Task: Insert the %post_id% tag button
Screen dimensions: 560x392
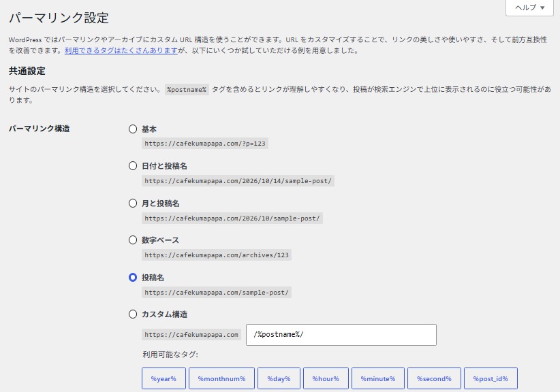Action: [x=491, y=378]
